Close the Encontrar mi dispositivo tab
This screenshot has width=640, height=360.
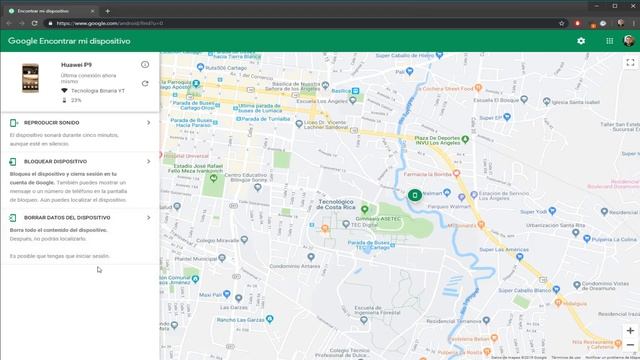click(x=92, y=11)
